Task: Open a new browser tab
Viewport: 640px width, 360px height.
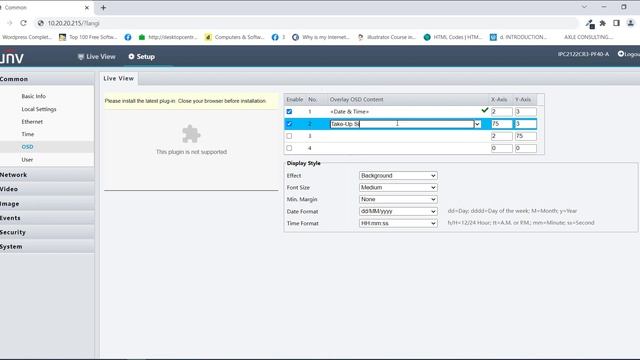Action: (103, 7)
